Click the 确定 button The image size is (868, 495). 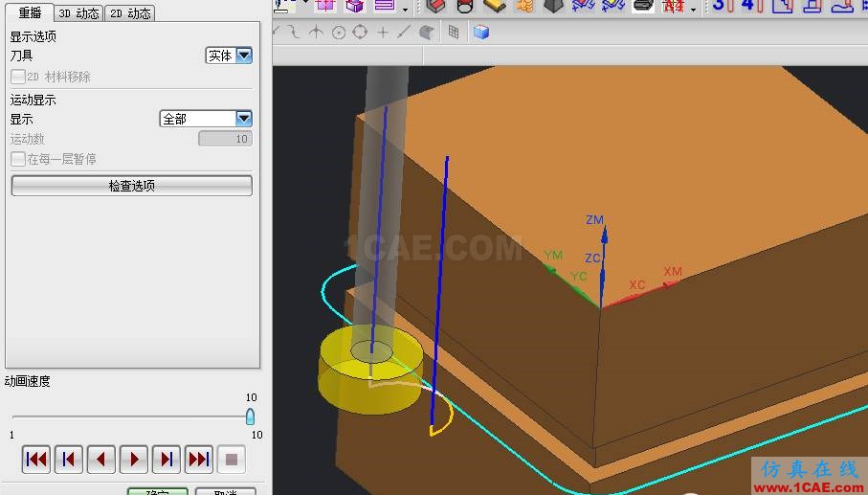158,491
